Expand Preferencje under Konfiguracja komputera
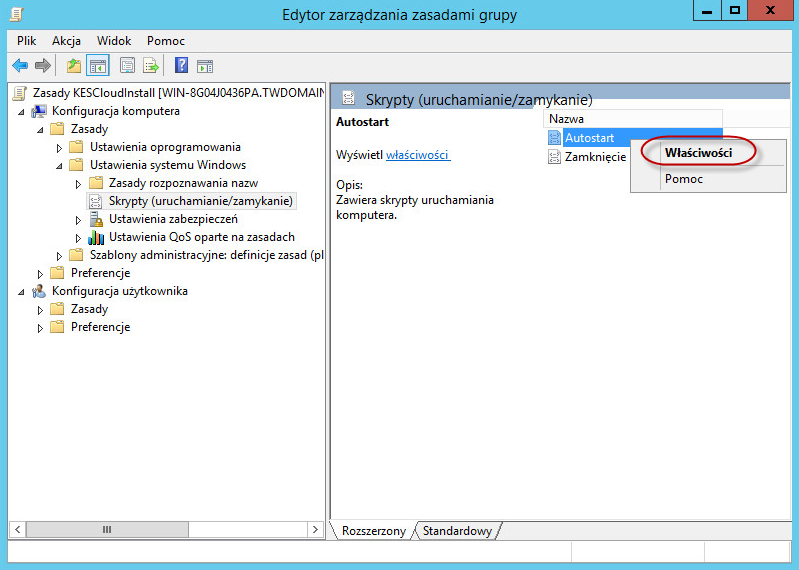 tap(40, 274)
